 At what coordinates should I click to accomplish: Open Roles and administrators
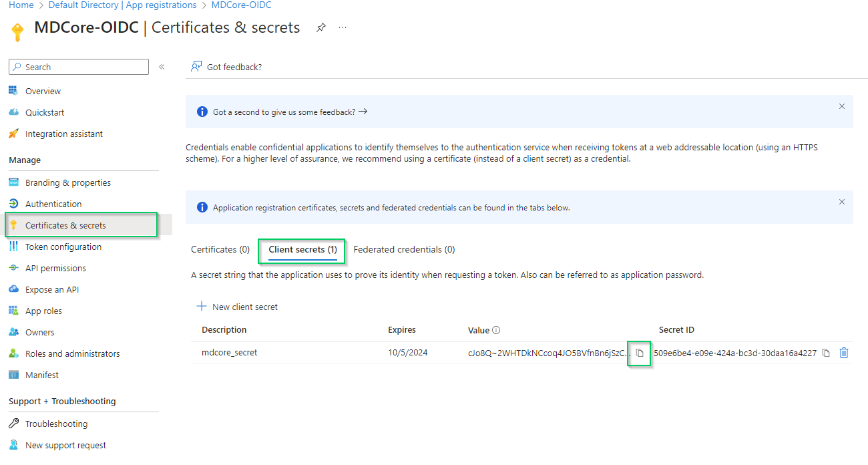coord(73,353)
